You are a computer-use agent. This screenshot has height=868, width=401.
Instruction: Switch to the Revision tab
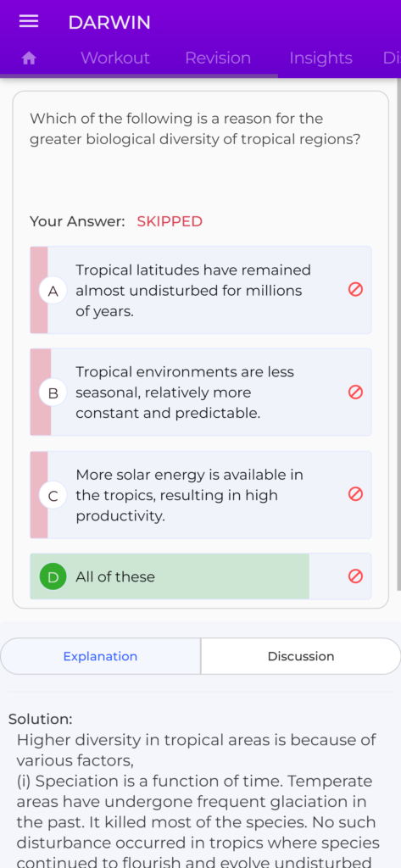218,58
